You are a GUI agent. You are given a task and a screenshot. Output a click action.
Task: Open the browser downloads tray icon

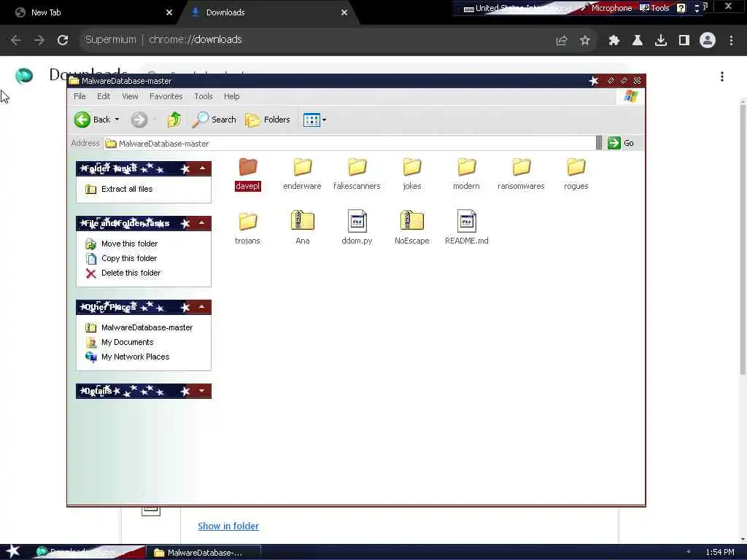pos(661,41)
